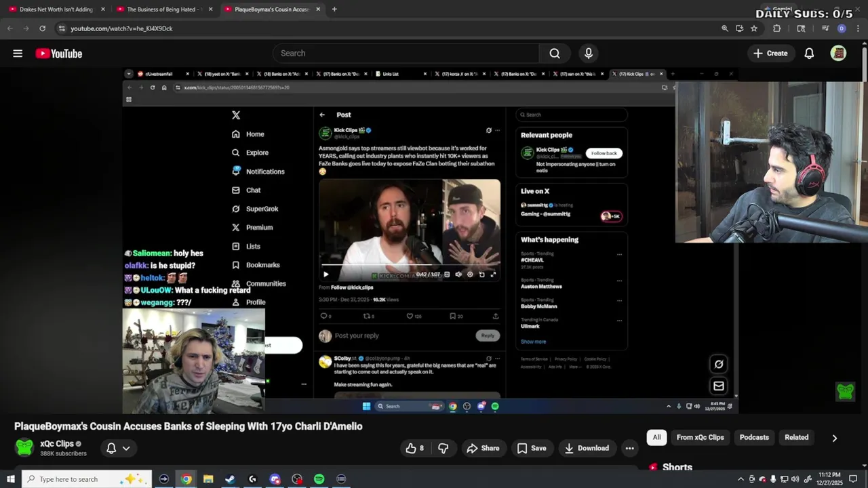Save the video to a playlist
868x488 pixels.
click(x=531, y=448)
